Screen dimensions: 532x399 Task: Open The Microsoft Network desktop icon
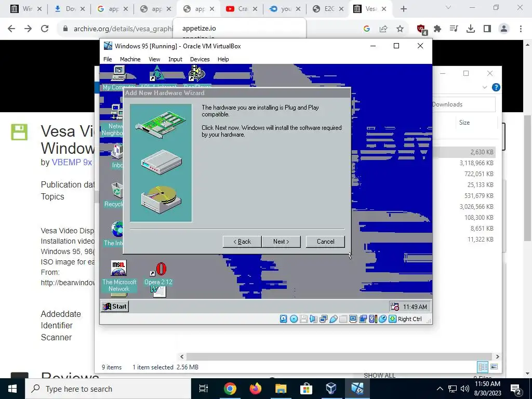coord(119,276)
